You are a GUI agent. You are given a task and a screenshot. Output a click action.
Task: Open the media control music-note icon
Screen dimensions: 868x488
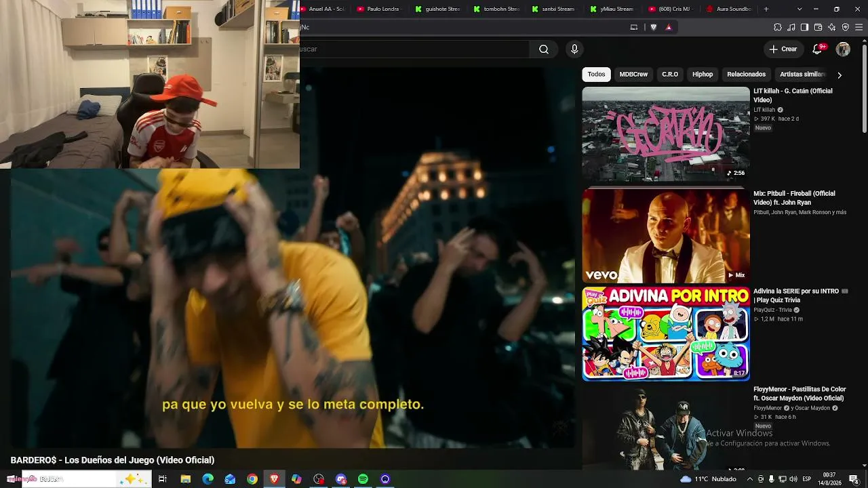click(x=791, y=27)
